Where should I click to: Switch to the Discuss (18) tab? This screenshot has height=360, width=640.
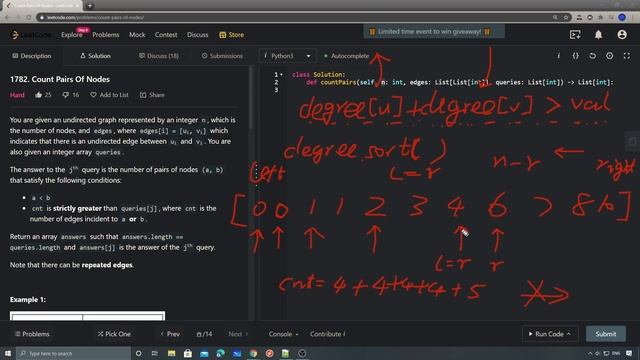point(159,56)
